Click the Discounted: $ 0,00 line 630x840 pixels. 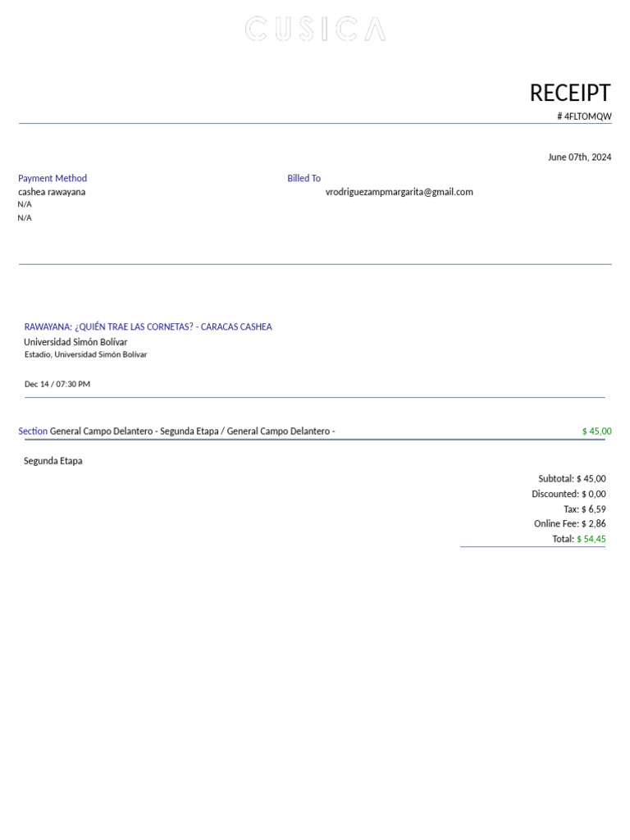(569, 494)
